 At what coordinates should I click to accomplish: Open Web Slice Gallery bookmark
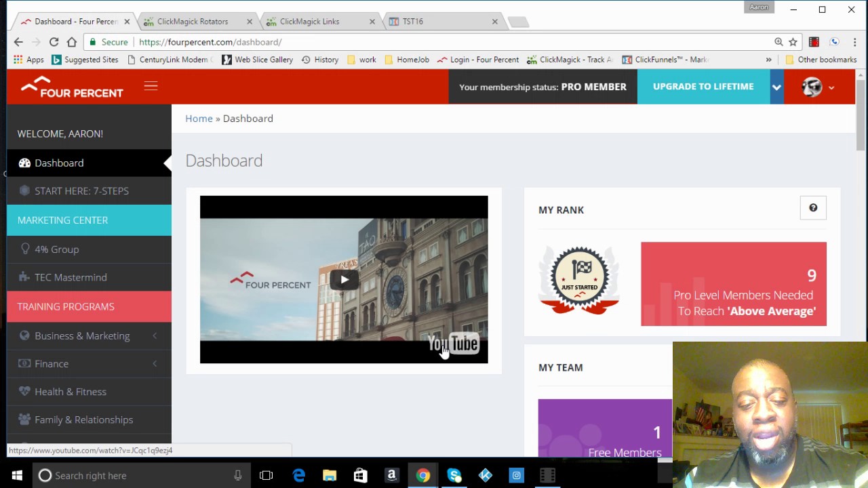pos(258,60)
